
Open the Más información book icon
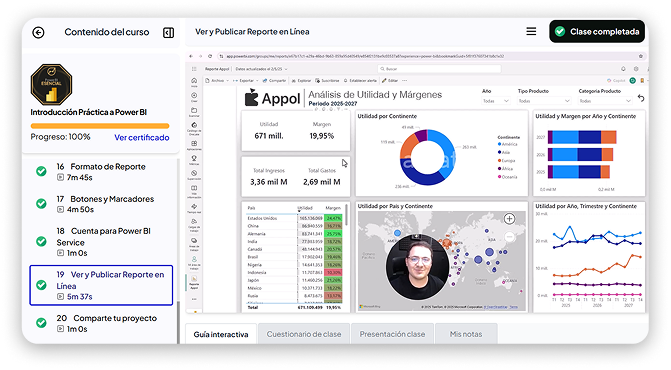pos(194,191)
